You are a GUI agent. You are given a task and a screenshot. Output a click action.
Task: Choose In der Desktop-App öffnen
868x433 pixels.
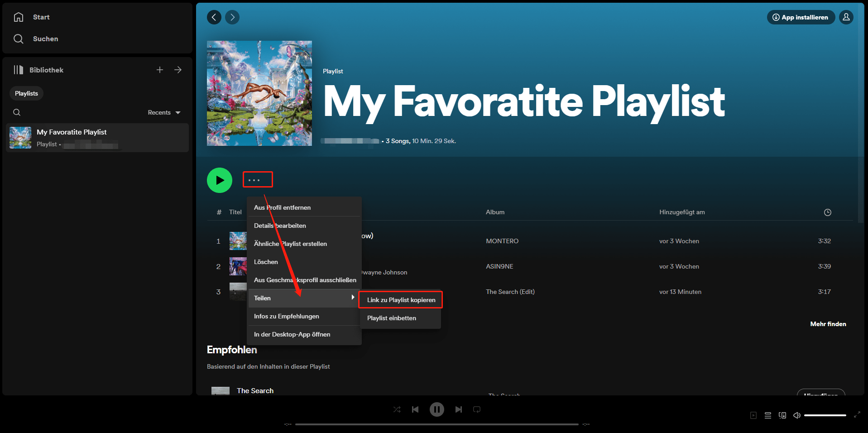(304, 334)
